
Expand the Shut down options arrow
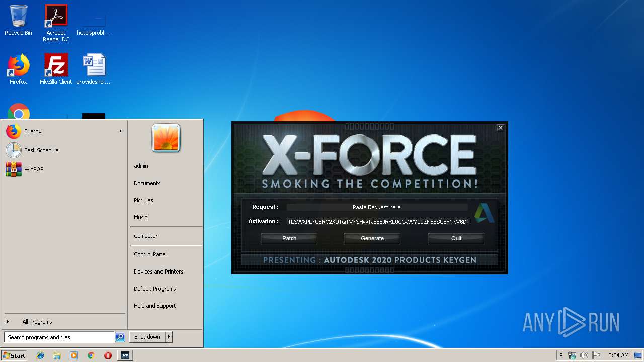pos(169,337)
